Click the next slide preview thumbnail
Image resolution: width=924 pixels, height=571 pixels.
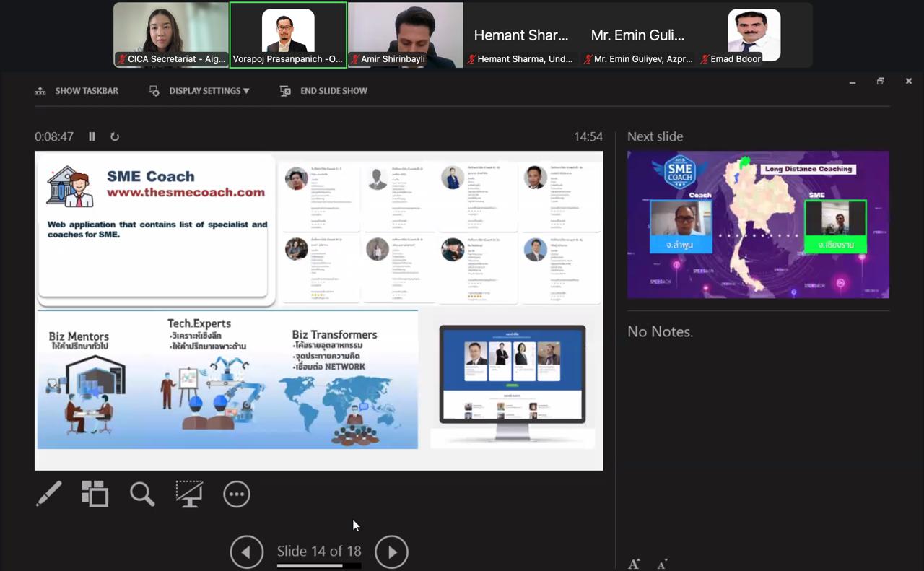click(x=758, y=225)
